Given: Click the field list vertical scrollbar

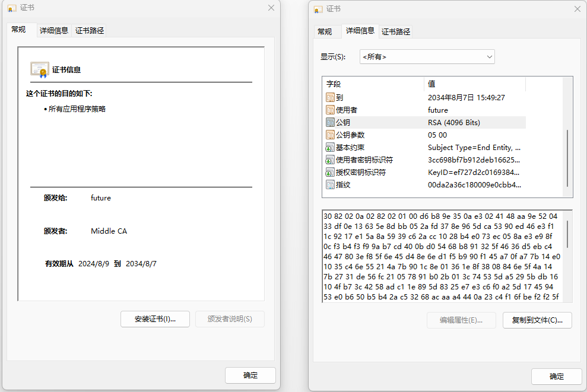Looking at the screenshot, I should (x=567, y=157).
